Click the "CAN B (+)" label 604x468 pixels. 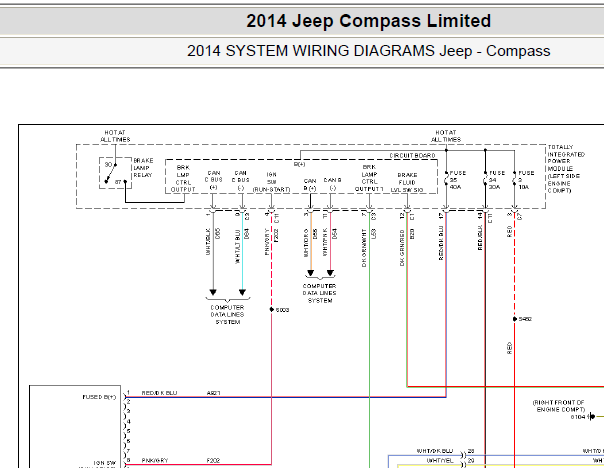point(310,185)
